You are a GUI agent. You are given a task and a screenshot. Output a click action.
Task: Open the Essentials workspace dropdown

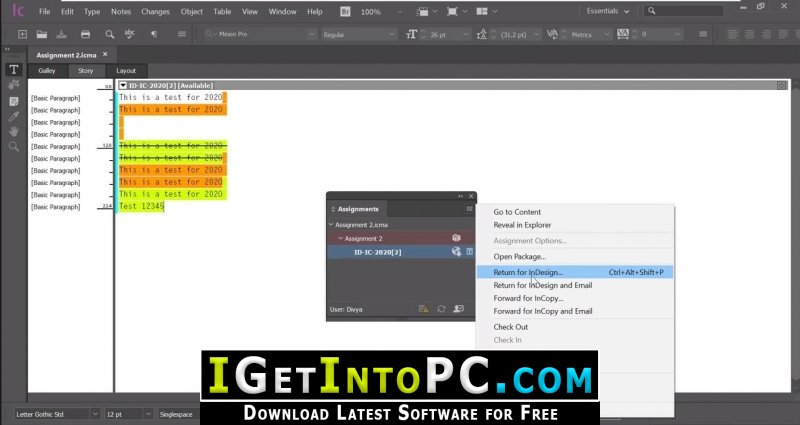pos(608,11)
